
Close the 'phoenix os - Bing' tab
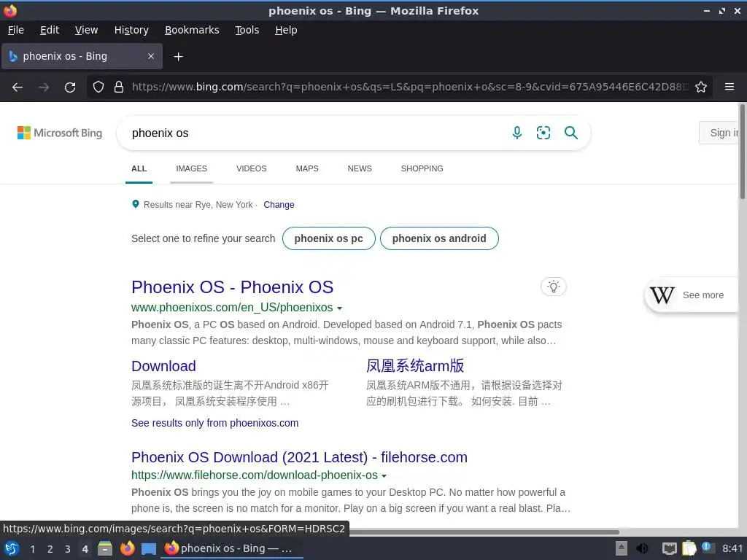click(151, 56)
